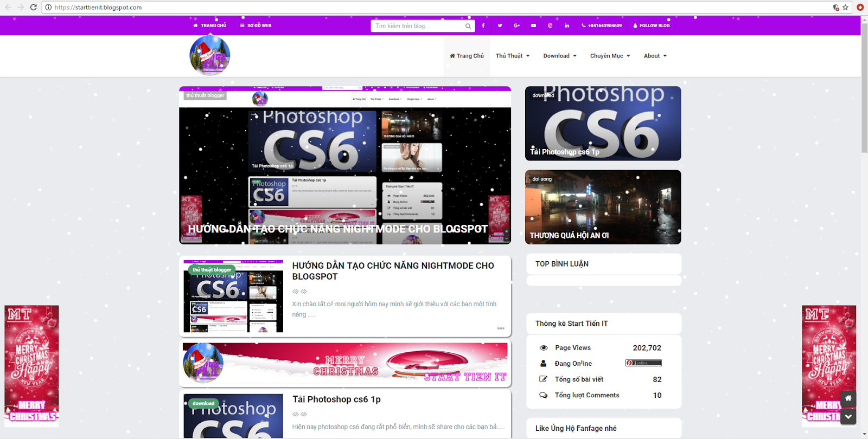Click the TOP BÌNH LUẬN widget heading
The image size is (868, 439).
click(562, 264)
